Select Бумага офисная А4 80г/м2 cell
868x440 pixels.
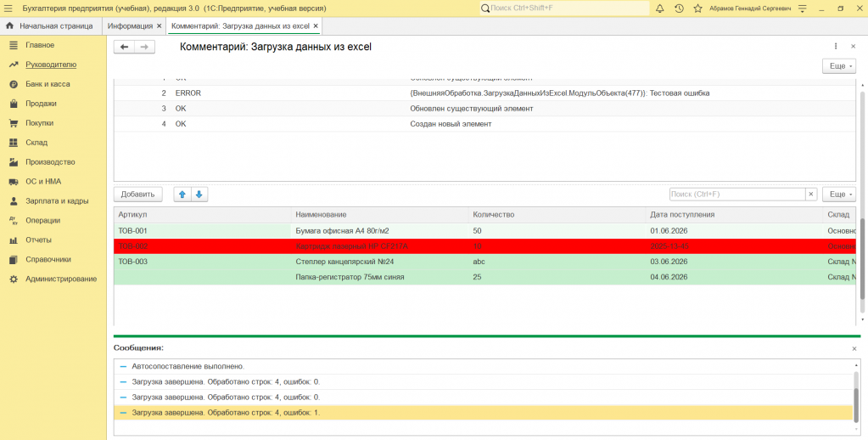(380, 230)
